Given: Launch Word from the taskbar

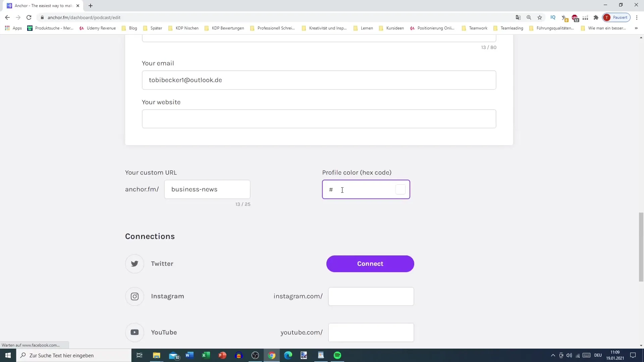Looking at the screenshot, I should click(190, 355).
